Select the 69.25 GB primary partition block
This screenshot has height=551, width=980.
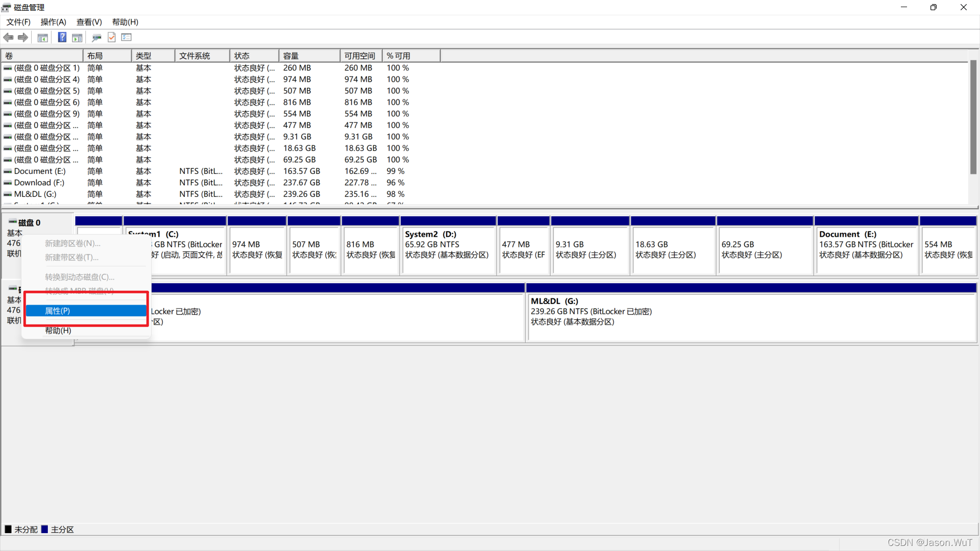click(x=765, y=246)
